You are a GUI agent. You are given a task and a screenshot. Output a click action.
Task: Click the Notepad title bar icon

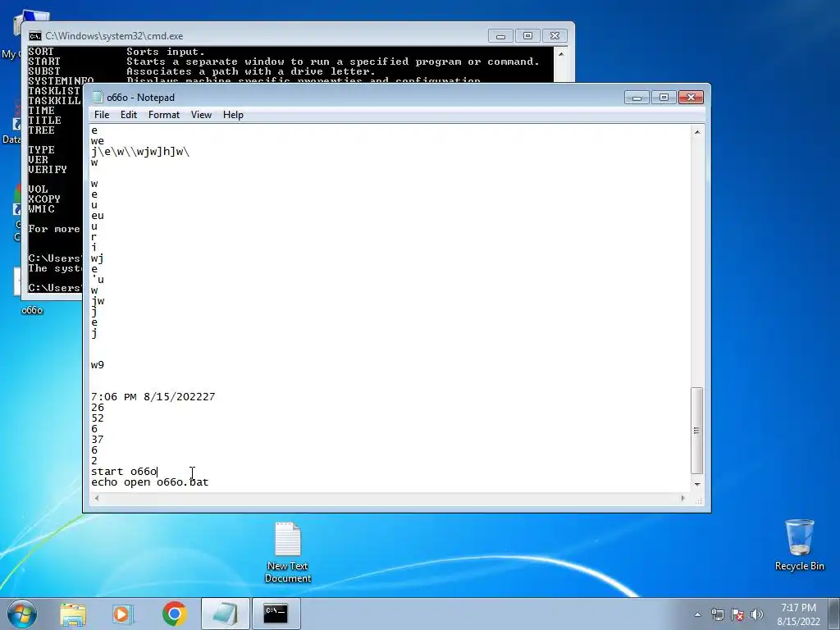(x=97, y=97)
